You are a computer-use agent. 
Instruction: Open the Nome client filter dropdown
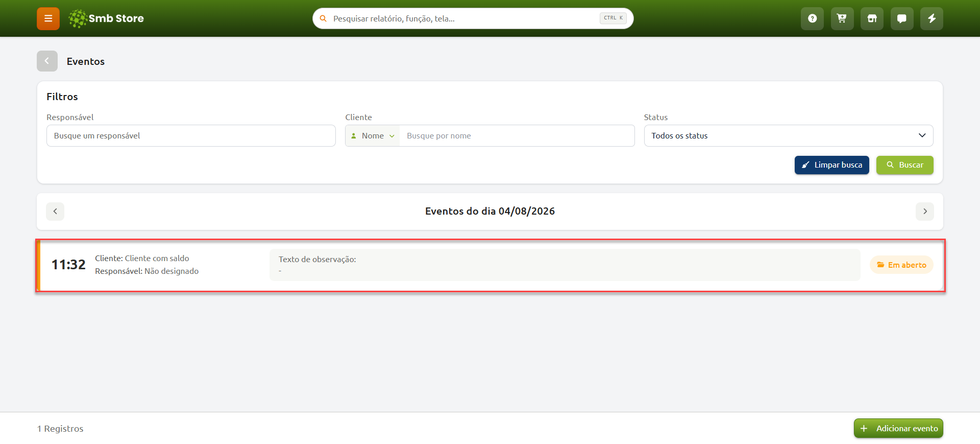(373, 136)
